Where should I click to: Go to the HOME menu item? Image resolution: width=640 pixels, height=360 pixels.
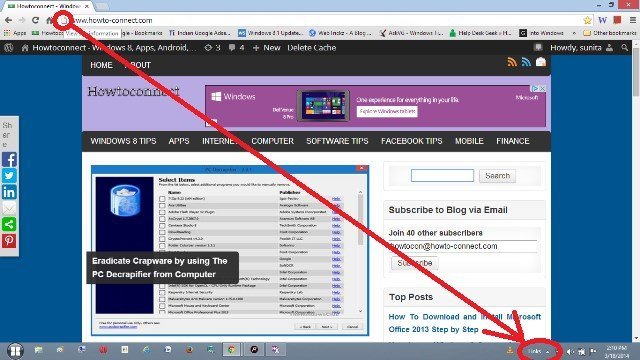(101, 65)
